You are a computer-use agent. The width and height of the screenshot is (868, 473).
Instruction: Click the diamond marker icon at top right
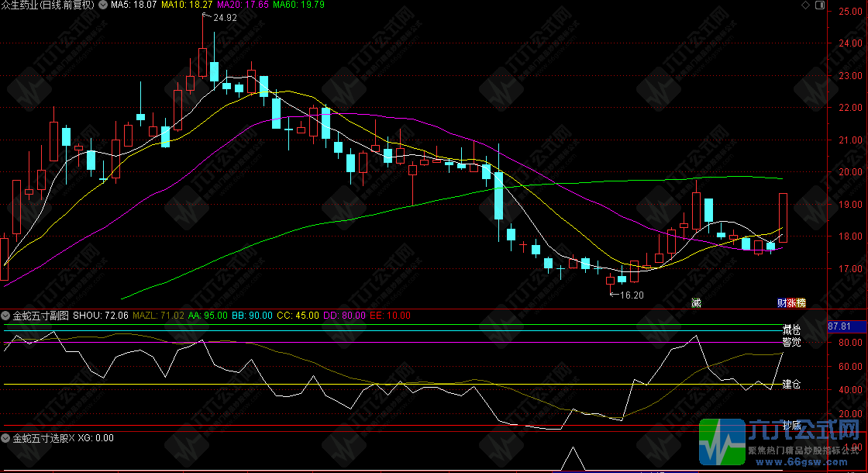[x=805, y=5]
